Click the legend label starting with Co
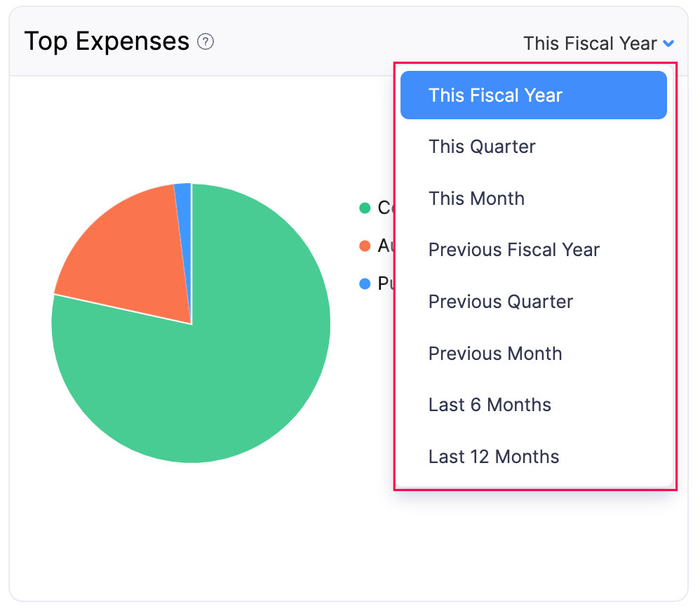700x609 pixels. pos(382,208)
